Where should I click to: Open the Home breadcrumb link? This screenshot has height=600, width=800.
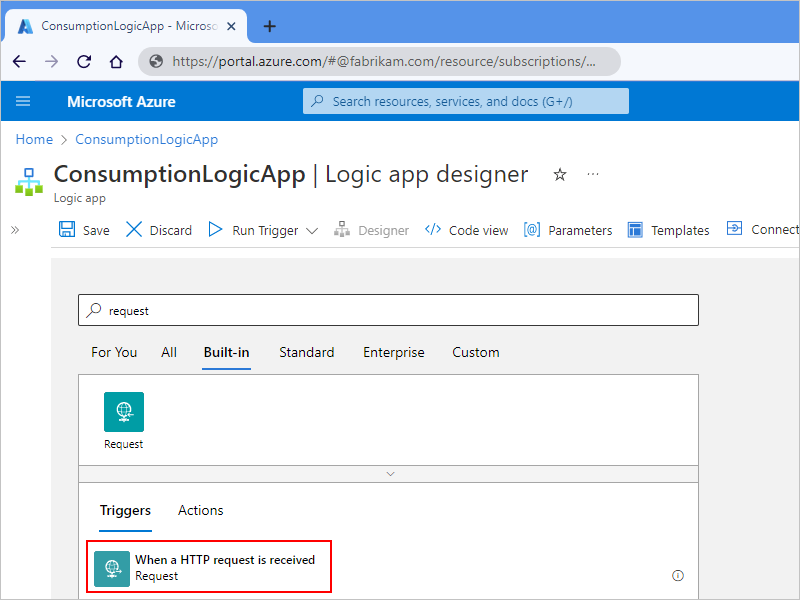34,139
